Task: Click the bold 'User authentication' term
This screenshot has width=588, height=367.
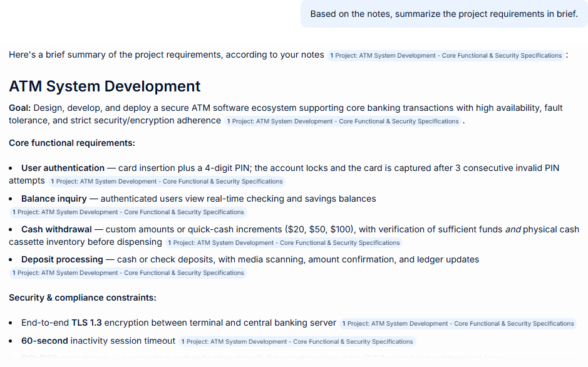Action: pyautogui.click(x=63, y=168)
